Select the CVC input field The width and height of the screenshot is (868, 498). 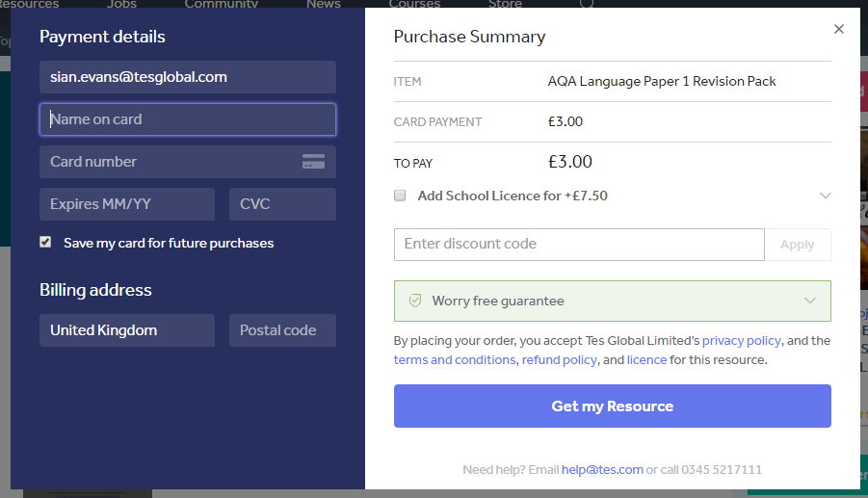point(282,204)
